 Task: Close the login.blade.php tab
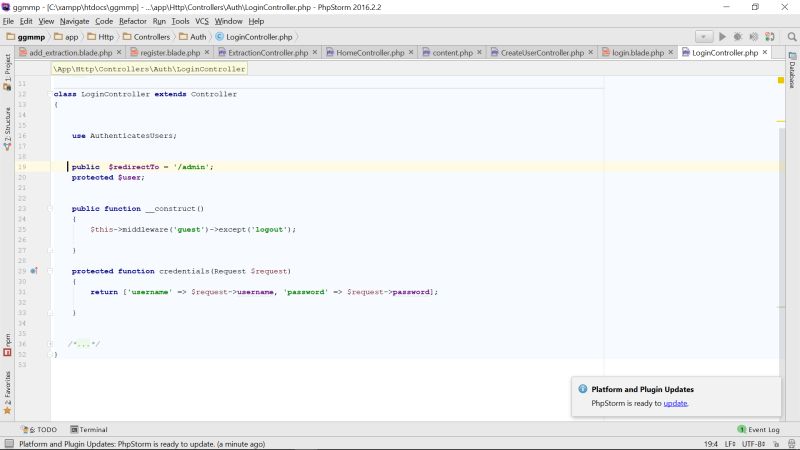670,52
